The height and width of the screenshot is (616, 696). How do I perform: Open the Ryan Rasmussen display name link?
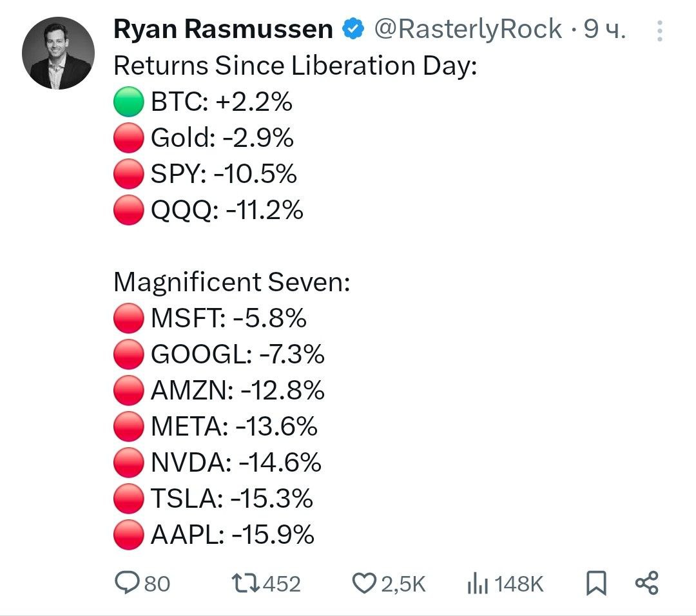pyautogui.click(x=223, y=29)
